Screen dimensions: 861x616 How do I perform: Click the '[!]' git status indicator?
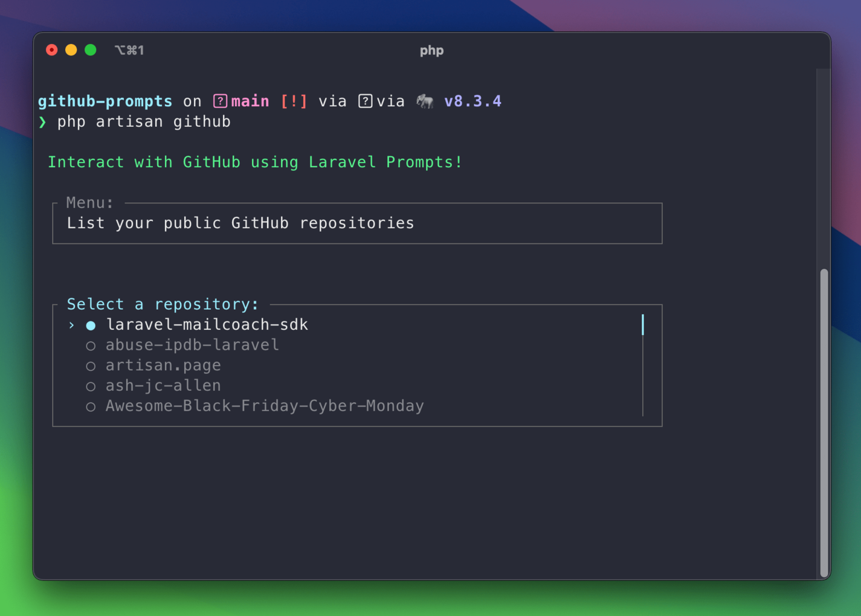(x=294, y=101)
